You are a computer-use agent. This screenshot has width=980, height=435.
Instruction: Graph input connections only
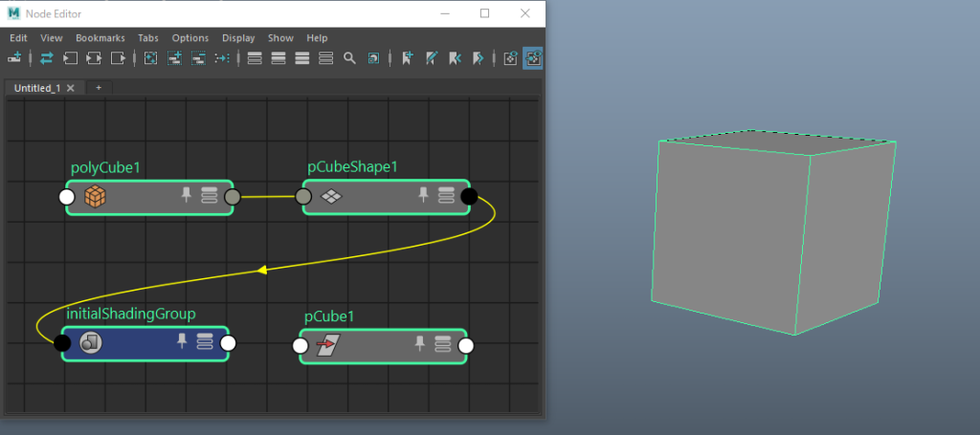coord(70,58)
